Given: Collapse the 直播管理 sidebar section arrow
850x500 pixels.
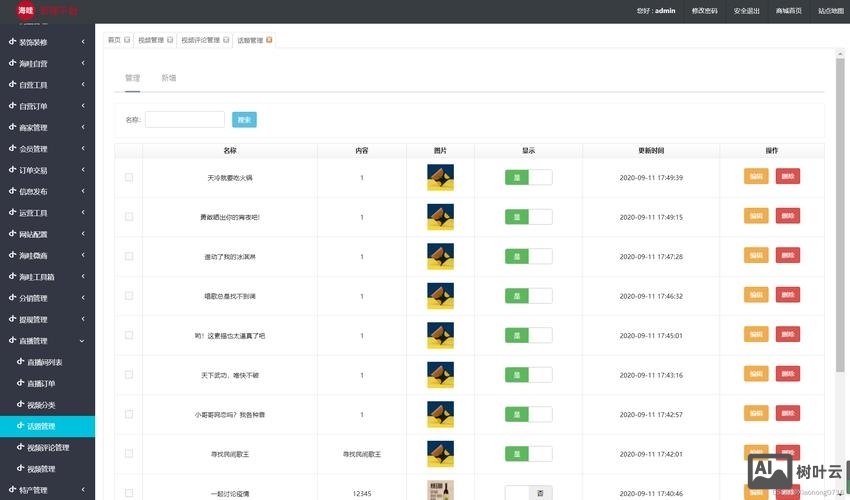Looking at the screenshot, I should [82, 341].
